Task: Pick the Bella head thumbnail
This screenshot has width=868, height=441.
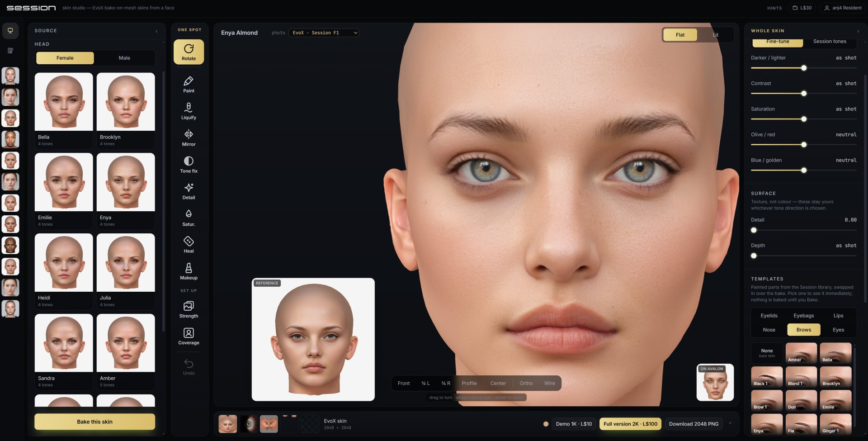Action: tap(64, 102)
